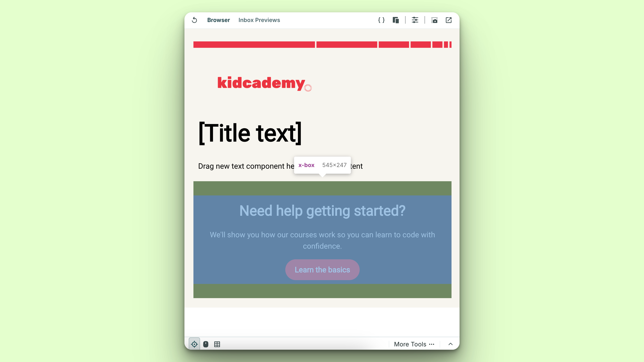Open the layers/copy panel icon
The image size is (644, 362).
click(396, 20)
